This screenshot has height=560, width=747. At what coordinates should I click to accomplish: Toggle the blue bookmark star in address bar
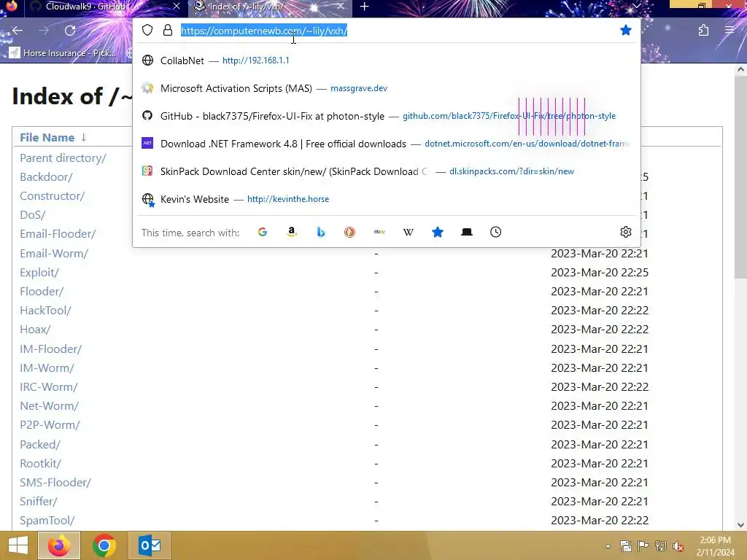(x=625, y=31)
